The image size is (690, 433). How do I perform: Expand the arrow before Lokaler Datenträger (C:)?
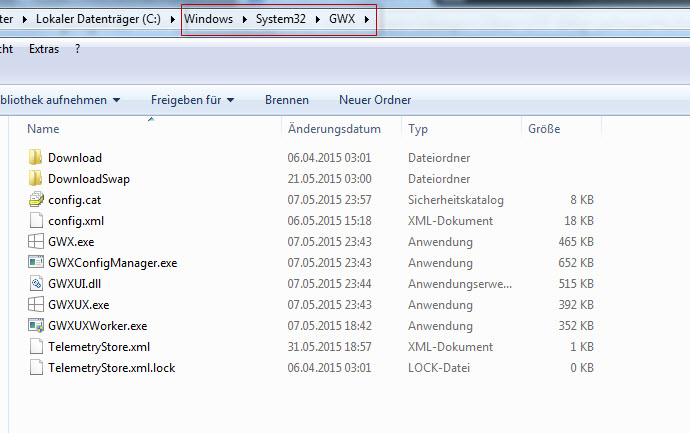[x=25, y=19]
